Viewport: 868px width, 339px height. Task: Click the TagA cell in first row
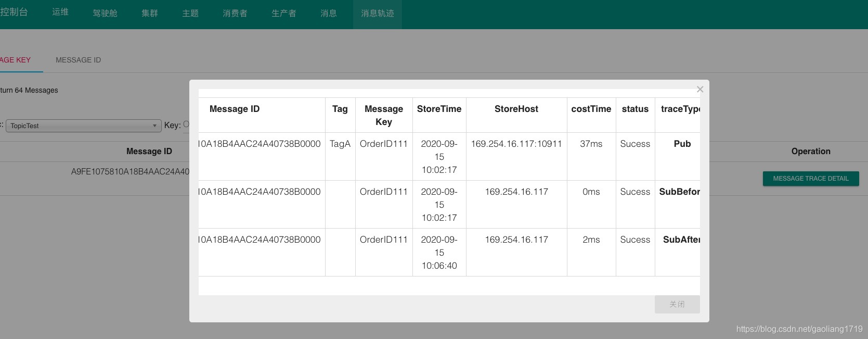point(340,144)
